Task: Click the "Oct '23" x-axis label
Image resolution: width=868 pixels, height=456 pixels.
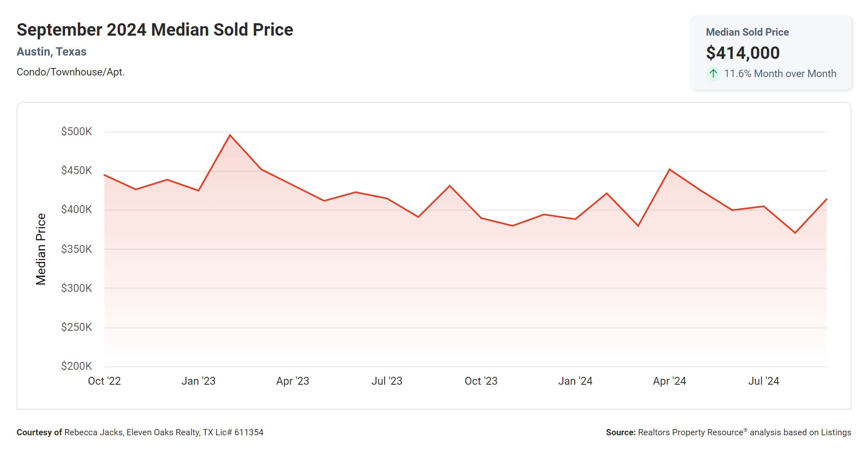Action: [481, 381]
